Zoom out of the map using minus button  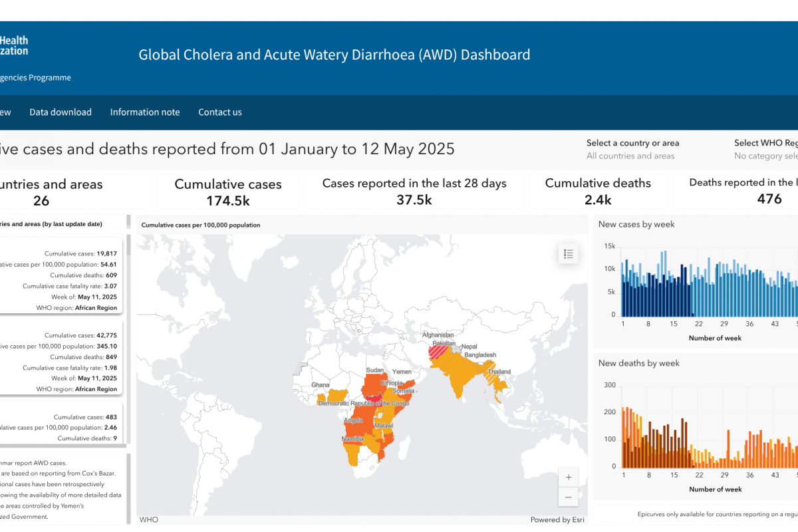click(x=567, y=497)
